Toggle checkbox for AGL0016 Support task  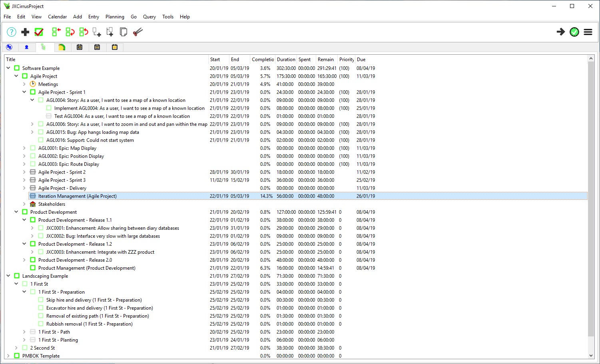pyautogui.click(x=41, y=140)
